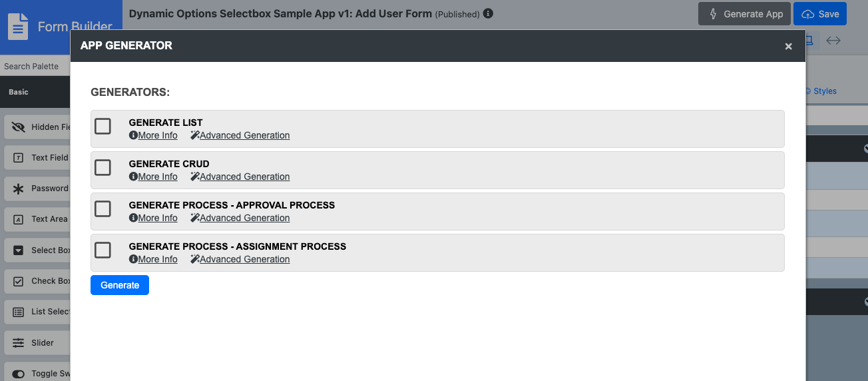Open More Info for Generate CRUD
The image size is (868, 381).
[158, 177]
